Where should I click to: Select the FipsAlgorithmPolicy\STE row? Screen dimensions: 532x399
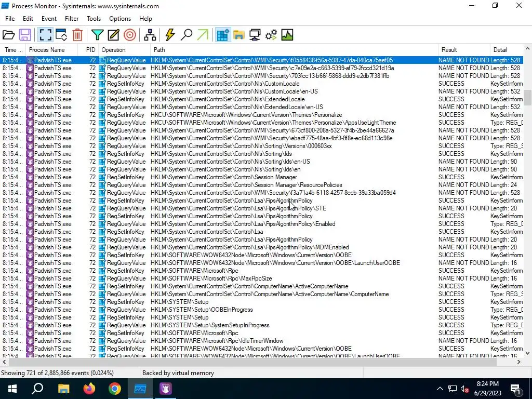click(x=261, y=208)
